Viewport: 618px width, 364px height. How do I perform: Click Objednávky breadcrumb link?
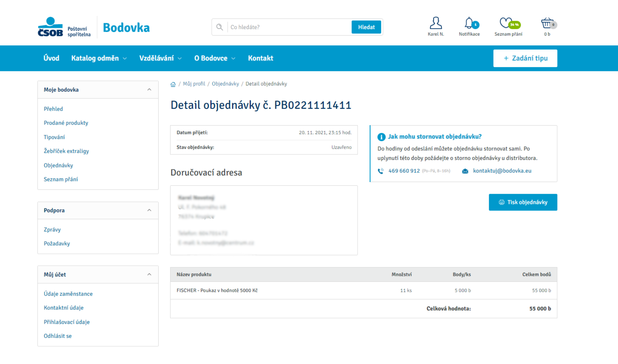pos(225,84)
